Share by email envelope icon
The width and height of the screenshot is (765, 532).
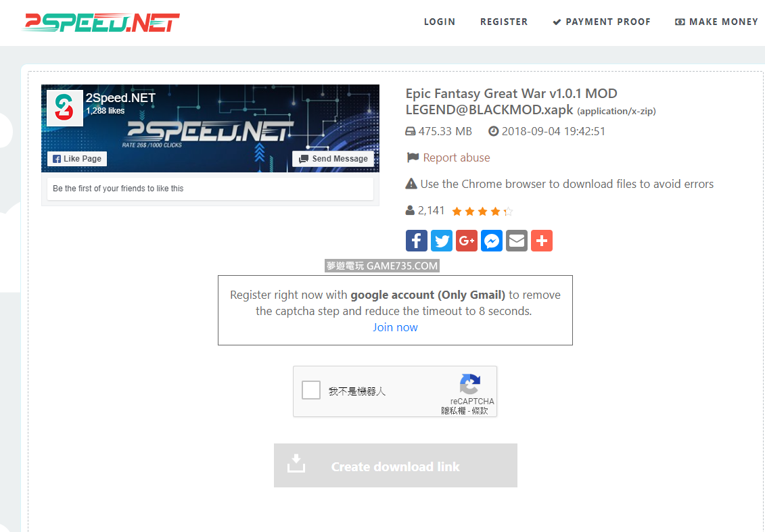517,241
